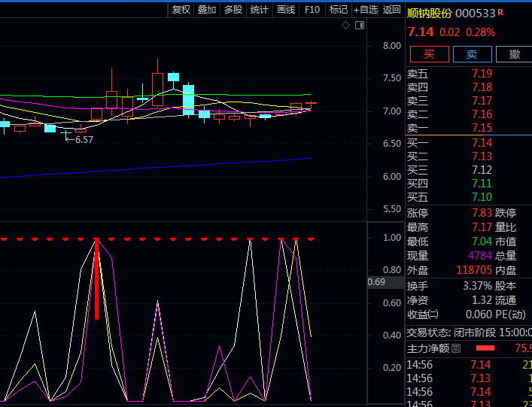Click the red 主力净额 bar
Screen dimensions: 532x407
pos(485,348)
